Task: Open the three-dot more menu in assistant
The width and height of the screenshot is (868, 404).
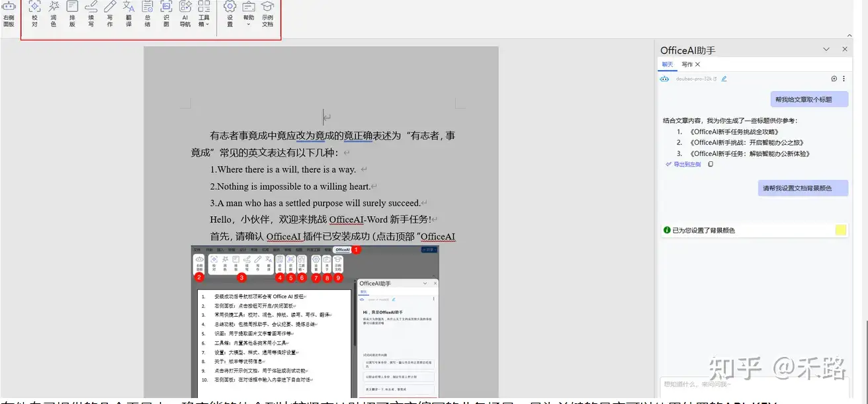Action: point(843,79)
